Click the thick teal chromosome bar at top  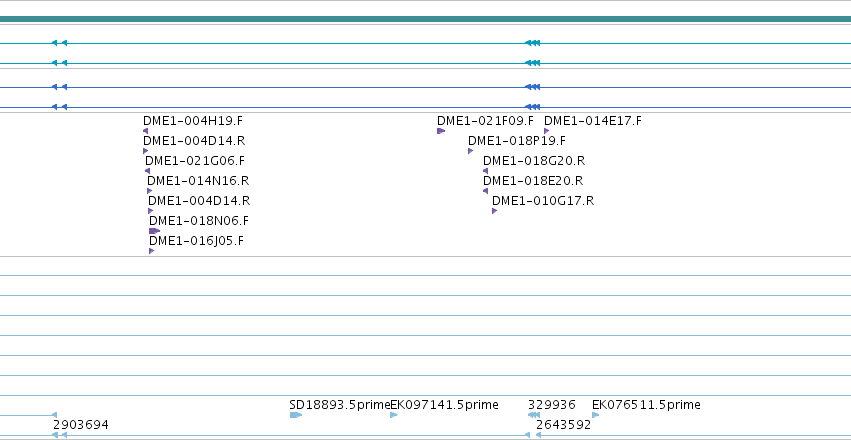426,19
